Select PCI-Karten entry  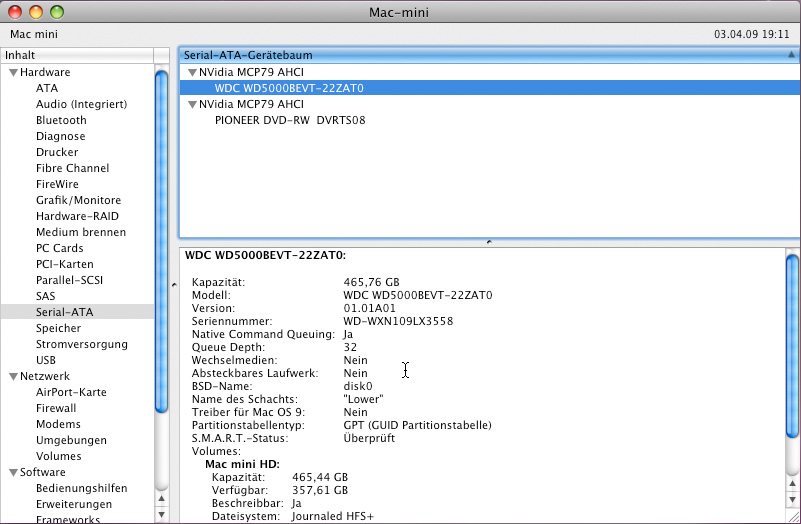point(65,264)
